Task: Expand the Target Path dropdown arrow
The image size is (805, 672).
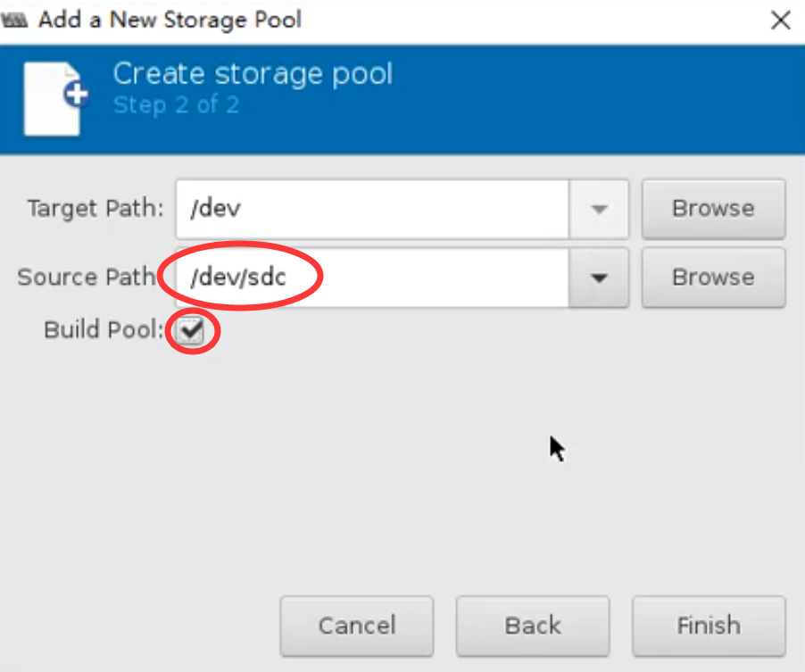Action: point(599,209)
